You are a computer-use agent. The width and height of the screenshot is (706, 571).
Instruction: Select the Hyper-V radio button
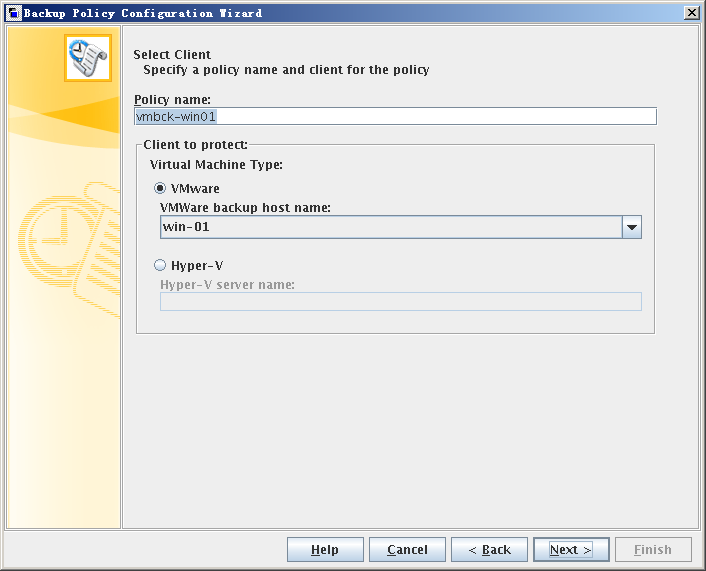pos(160,265)
